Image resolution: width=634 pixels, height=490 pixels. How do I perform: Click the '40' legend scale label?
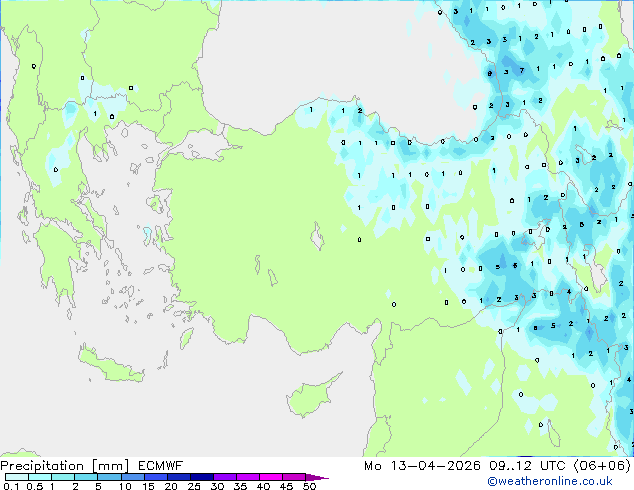coord(263,486)
